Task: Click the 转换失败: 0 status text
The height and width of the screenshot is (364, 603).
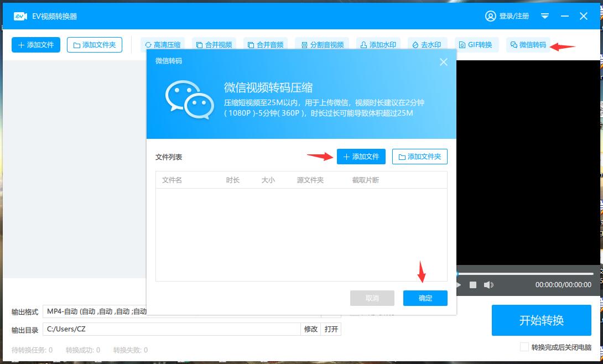Action: coord(131,350)
